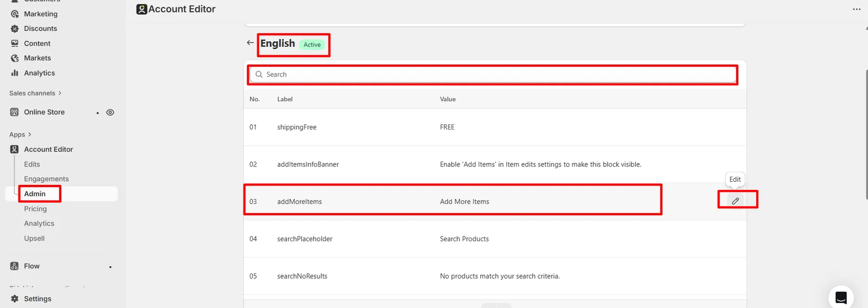
Task: Click the Marketing target icon
Action: click(x=15, y=14)
